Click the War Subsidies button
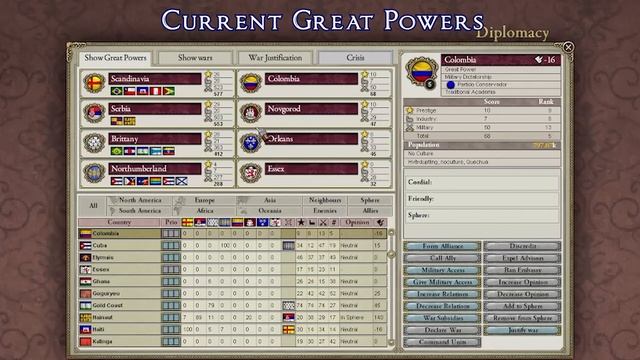This screenshot has width=640, height=360. (x=442, y=318)
